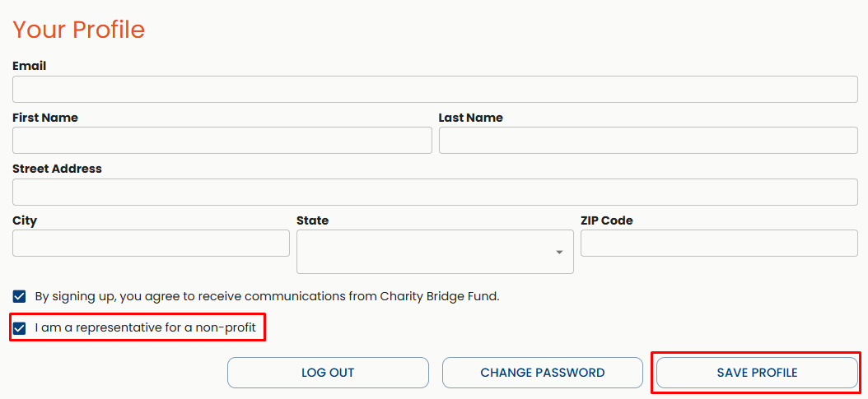Uncheck the receive communications checkbox

click(20, 296)
